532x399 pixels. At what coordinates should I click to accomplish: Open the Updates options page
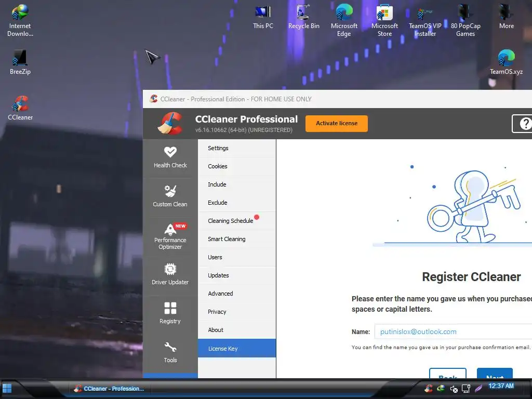click(x=237, y=275)
